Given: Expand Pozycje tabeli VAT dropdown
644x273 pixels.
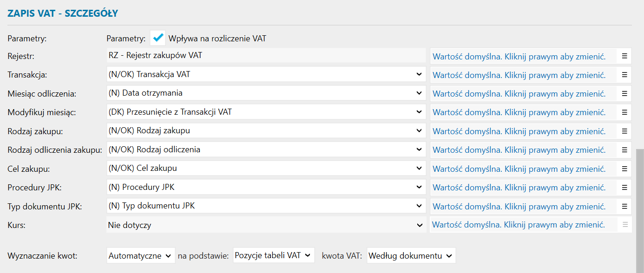Looking at the screenshot, I should [x=274, y=255].
